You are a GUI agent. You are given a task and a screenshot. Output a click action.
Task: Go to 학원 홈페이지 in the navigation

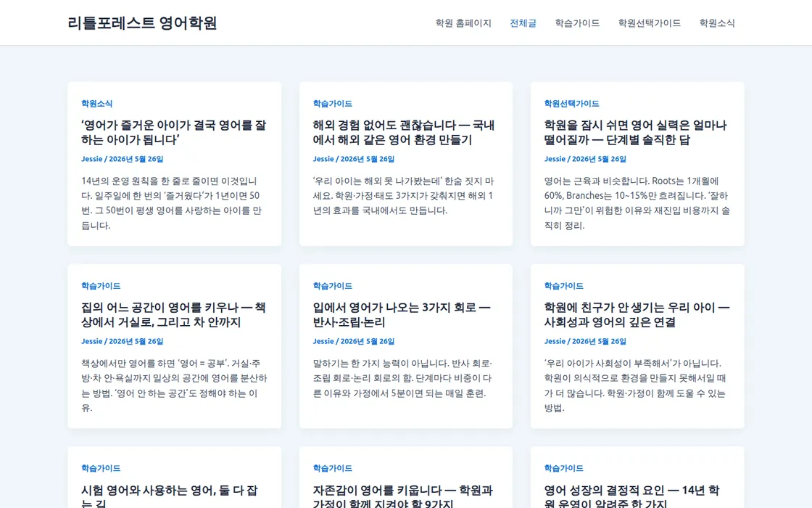[x=463, y=22]
